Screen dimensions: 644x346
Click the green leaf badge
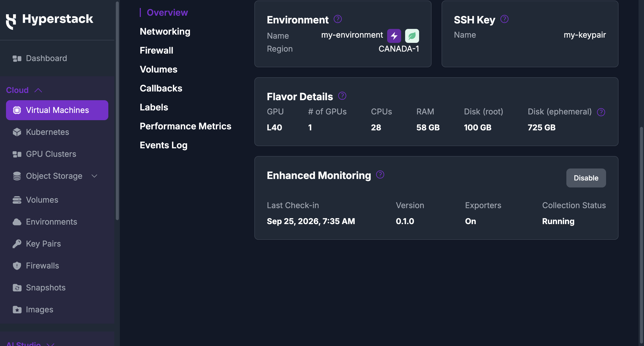(412, 36)
